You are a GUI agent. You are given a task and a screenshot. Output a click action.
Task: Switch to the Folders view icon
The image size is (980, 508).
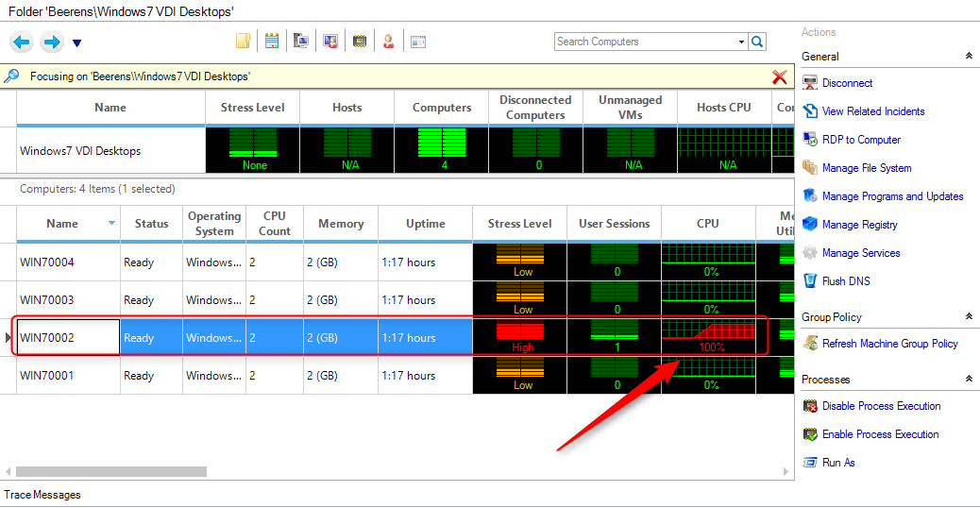[x=244, y=42]
